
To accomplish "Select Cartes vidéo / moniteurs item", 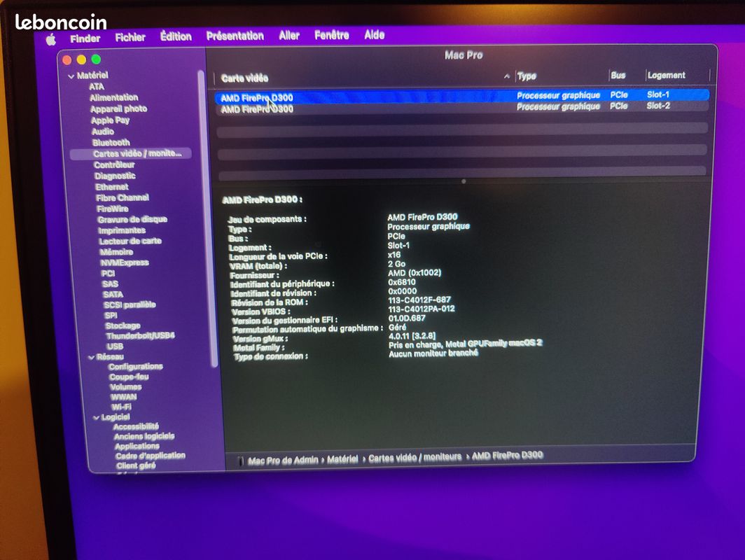I will (131, 153).
